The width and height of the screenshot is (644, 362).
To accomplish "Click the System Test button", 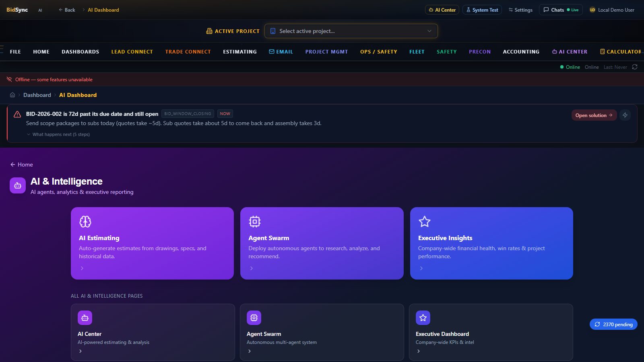I will coord(482,10).
